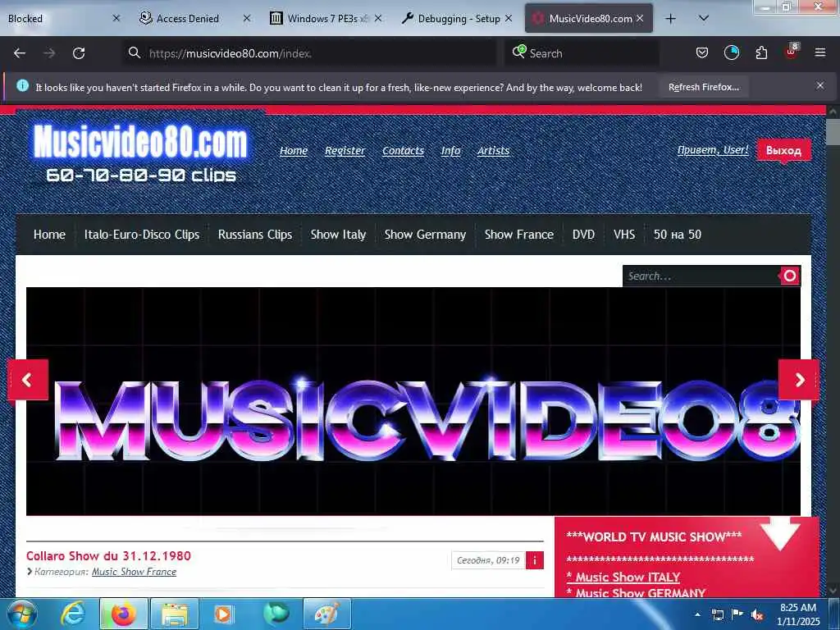
Task: Click the Refresh Firefox... button
Action: click(x=703, y=87)
